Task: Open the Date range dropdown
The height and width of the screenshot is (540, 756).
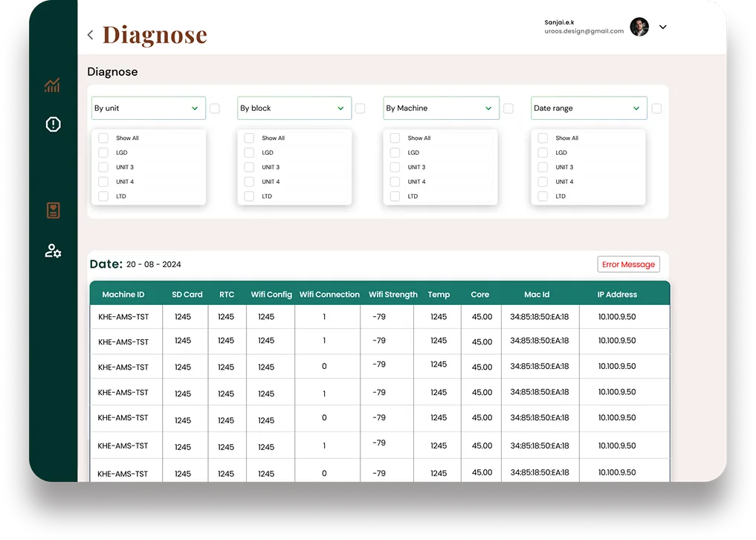Action: pyautogui.click(x=589, y=108)
